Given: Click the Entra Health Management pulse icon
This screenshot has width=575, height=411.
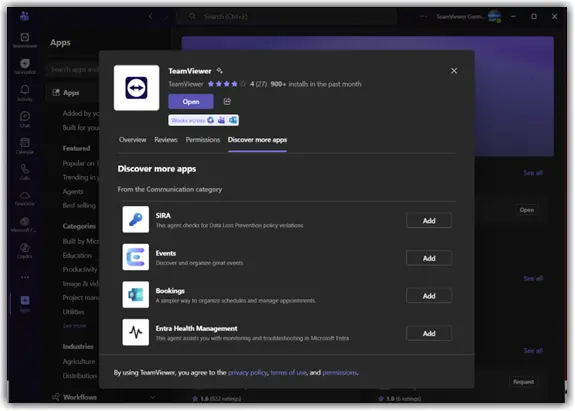Looking at the screenshot, I should [136, 332].
